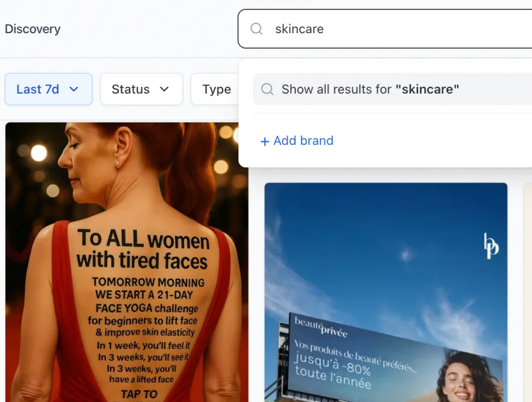Open the Last 7d date dropdown
The width and height of the screenshot is (532, 402).
(48, 89)
